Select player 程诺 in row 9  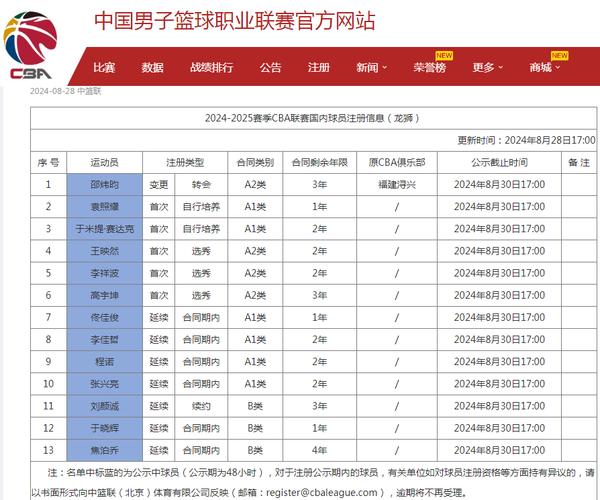(x=104, y=362)
